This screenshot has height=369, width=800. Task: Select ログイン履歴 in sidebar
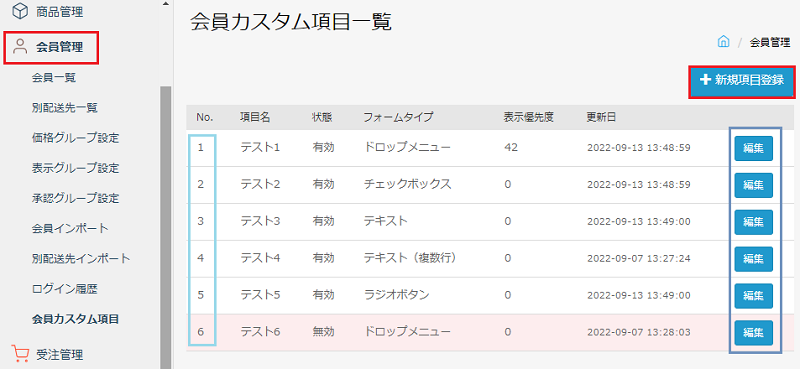(x=64, y=289)
